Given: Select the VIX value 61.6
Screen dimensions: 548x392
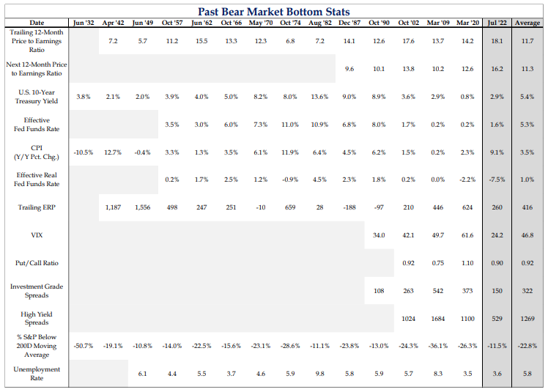Looking at the screenshot, I should coord(467,235).
